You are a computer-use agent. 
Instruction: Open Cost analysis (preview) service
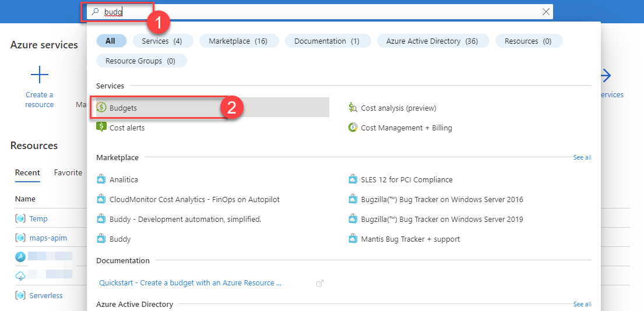click(399, 108)
